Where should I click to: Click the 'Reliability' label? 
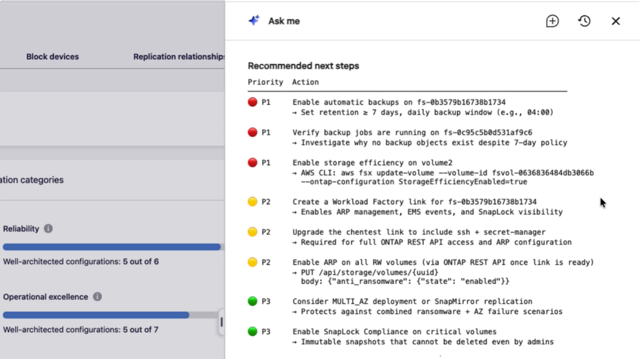tap(21, 229)
